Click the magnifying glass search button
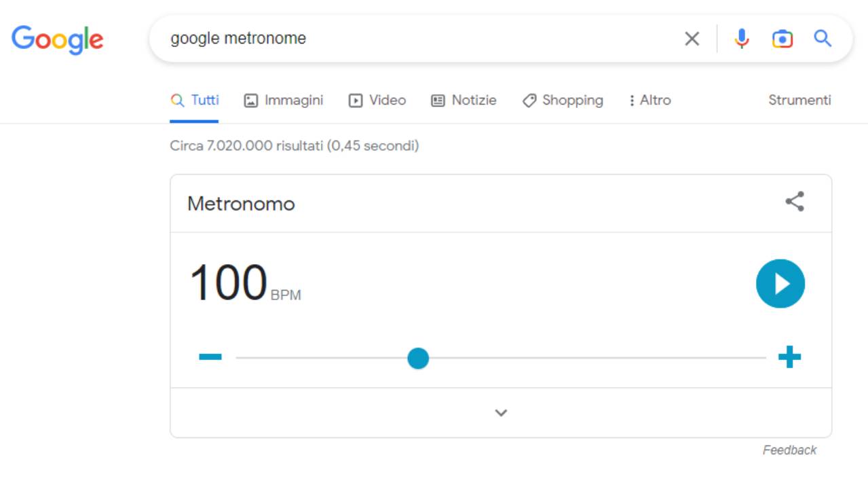The width and height of the screenshot is (868, 489). 823,39
